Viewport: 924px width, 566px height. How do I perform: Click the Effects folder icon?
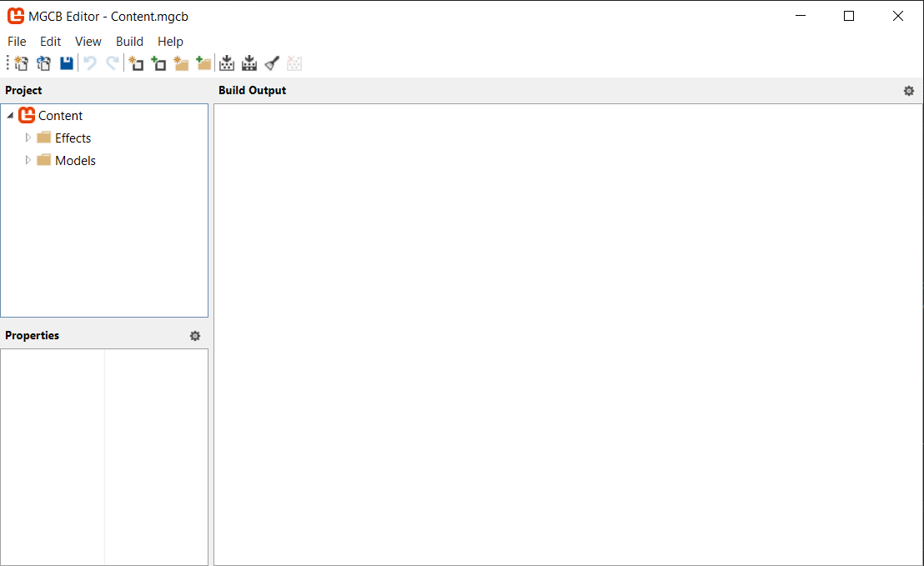[43, 138]
